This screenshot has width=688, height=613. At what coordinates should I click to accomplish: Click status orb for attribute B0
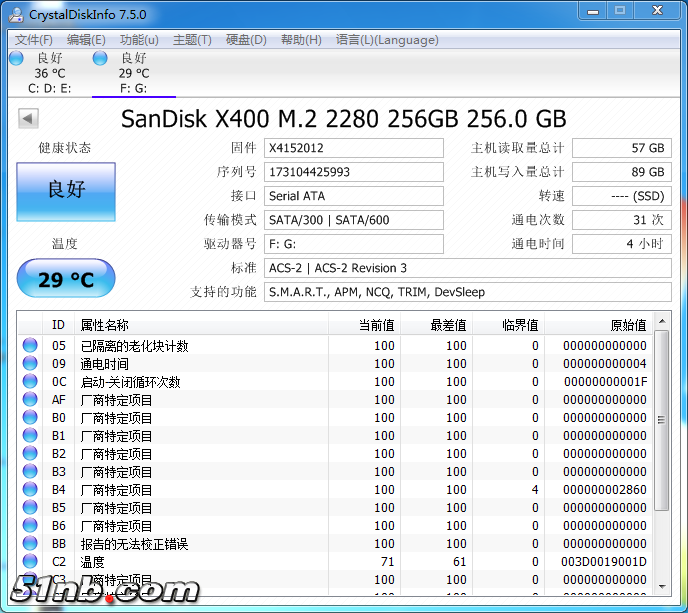pyautogui.click(x=30, y=417)
